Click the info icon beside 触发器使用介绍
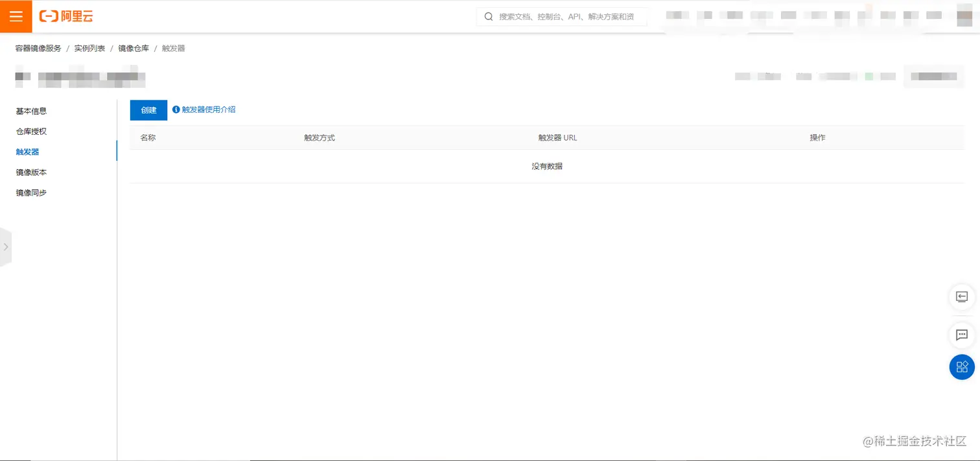Image resolution: width=980 pixels, height=461 pixels. tap(176, 110)
